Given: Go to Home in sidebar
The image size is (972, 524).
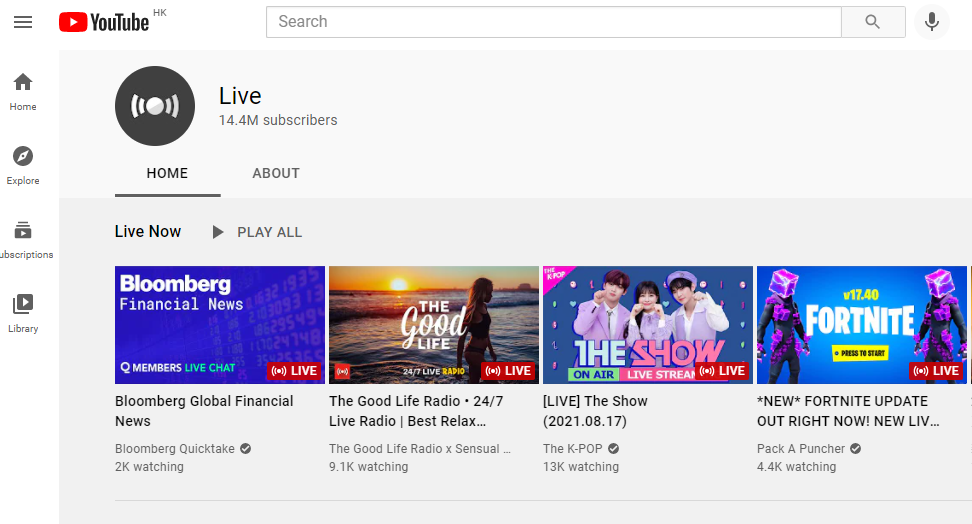Looking at the screenshot, I should 23,92.
